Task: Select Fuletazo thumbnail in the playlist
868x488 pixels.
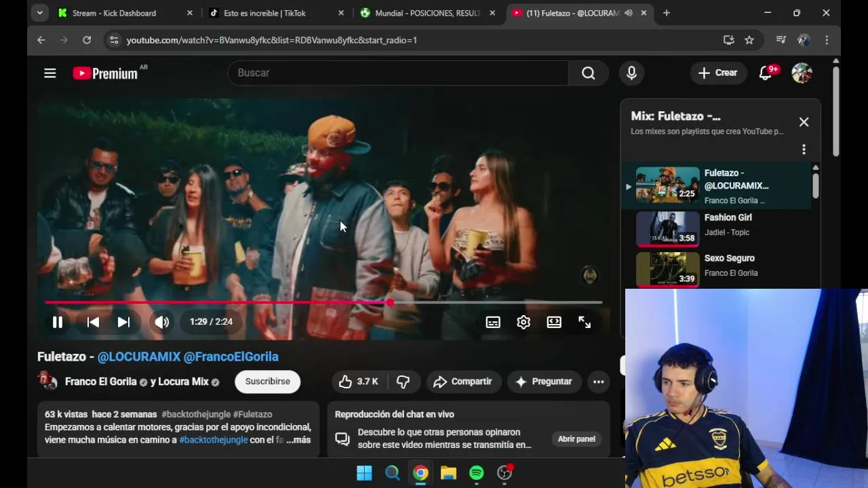Action: [x=667, y=184]
